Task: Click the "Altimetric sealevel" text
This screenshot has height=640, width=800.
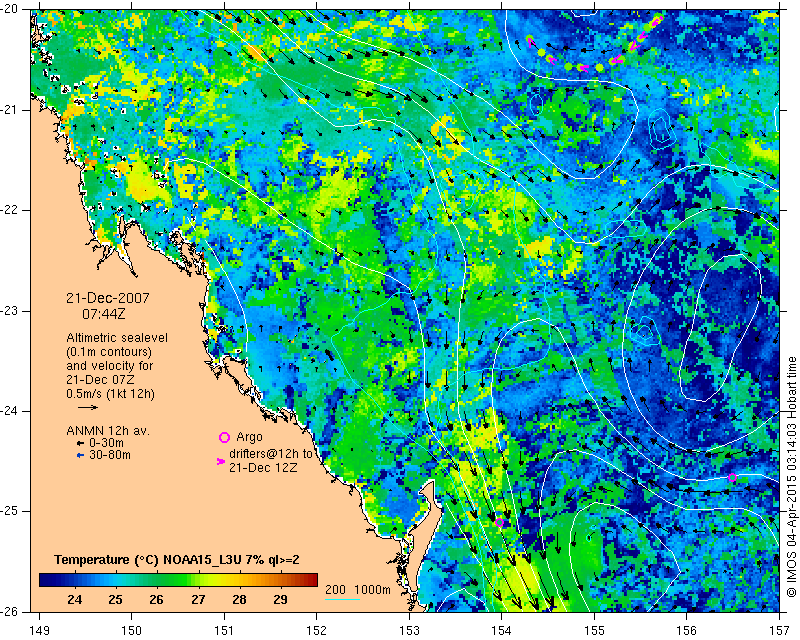Action: click(117, 338)
